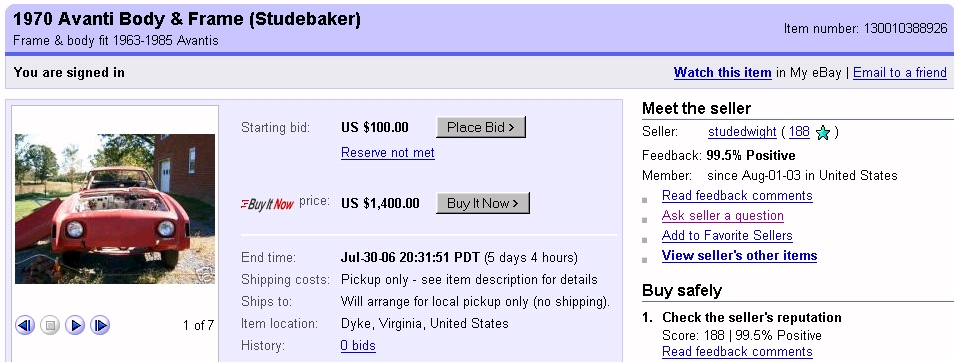Screen dimensions: 954x362
Task: Add to Favorite Sellers
Action: pos(727,236)
